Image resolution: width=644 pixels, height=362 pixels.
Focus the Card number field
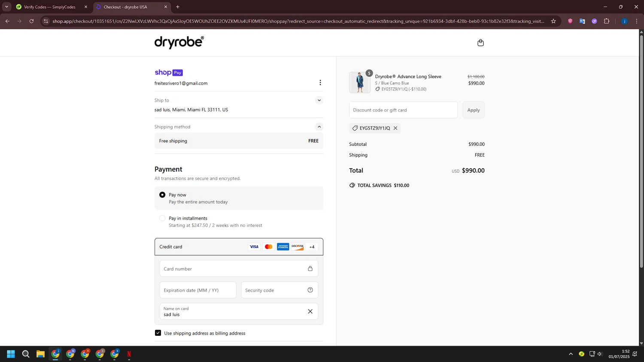point(239,268)
